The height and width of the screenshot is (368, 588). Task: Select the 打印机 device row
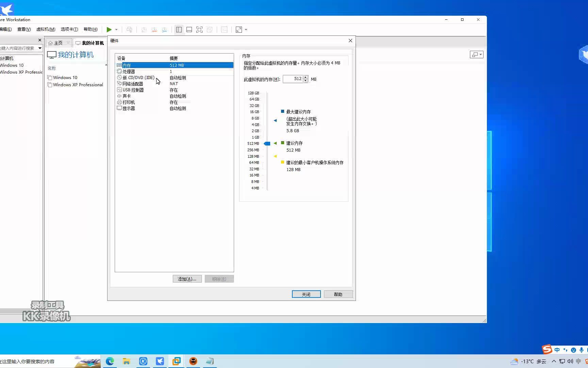[x=175, y=102]
